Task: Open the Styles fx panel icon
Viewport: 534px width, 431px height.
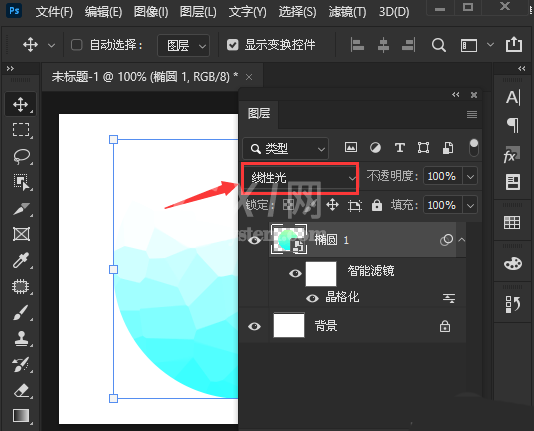Action: pos(512,155)
